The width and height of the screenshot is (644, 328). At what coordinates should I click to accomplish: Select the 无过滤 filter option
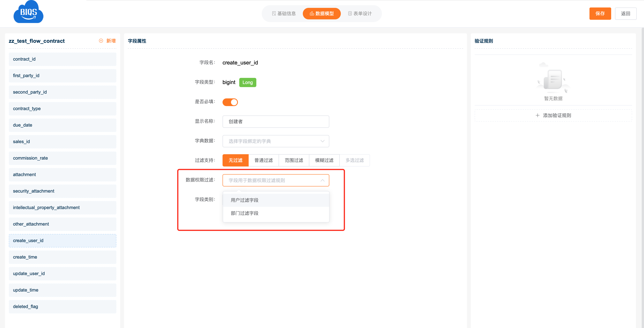pyautogui.click(x=235, y=160)
